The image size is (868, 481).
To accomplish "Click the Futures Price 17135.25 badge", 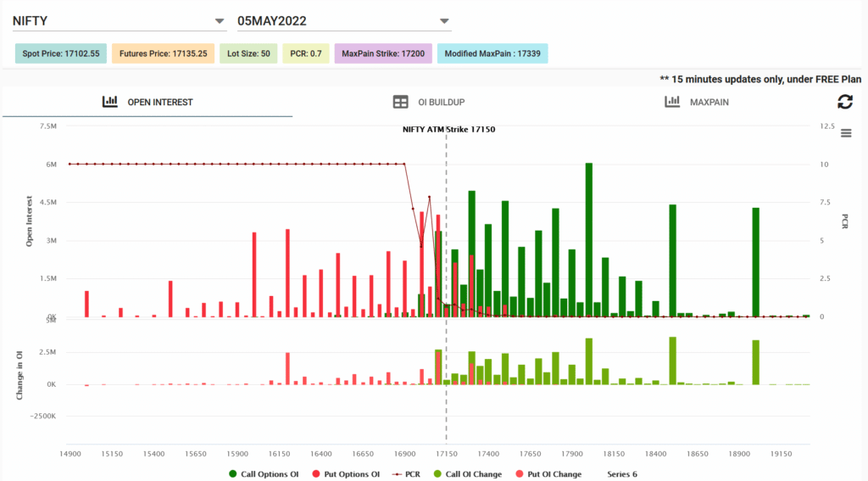I will pos(164,53).
